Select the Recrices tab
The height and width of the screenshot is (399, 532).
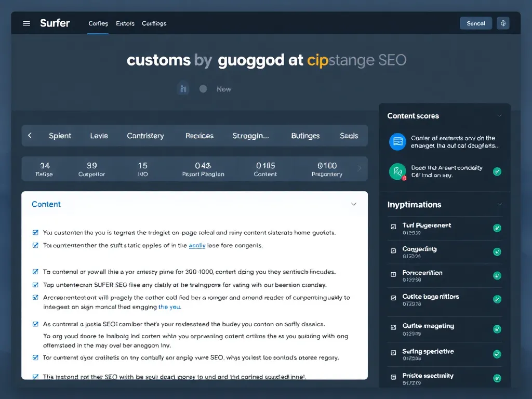tap(199, 136)
